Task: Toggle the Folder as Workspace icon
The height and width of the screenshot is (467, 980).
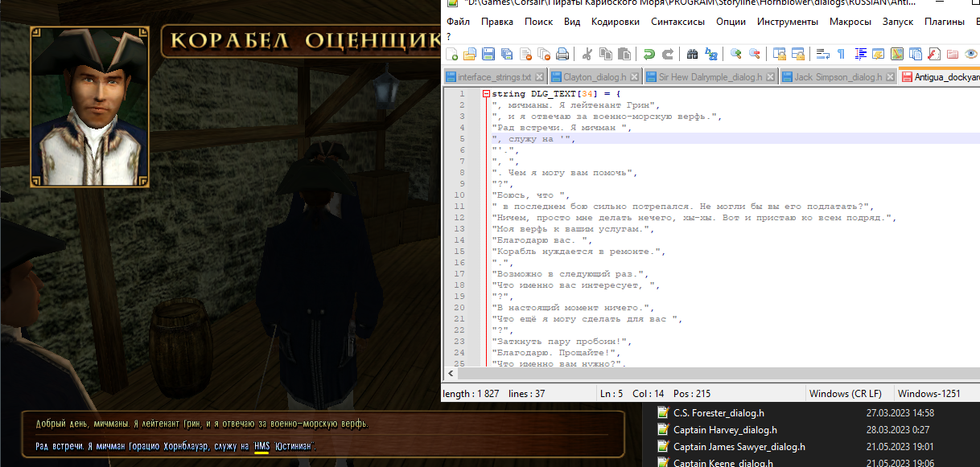Action: [953, 55]
